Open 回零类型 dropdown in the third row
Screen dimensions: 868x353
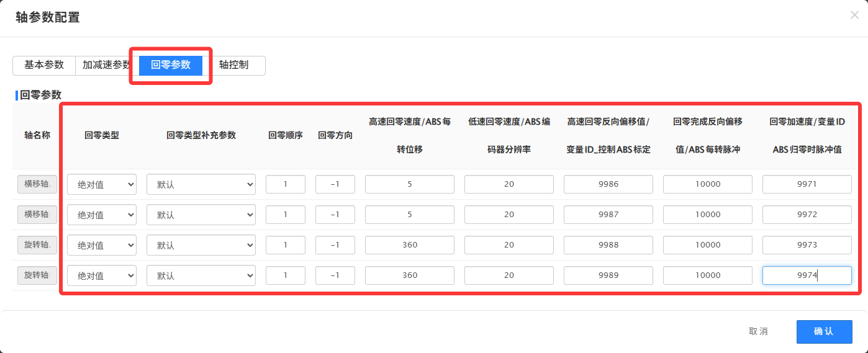[x=102, y=245]
